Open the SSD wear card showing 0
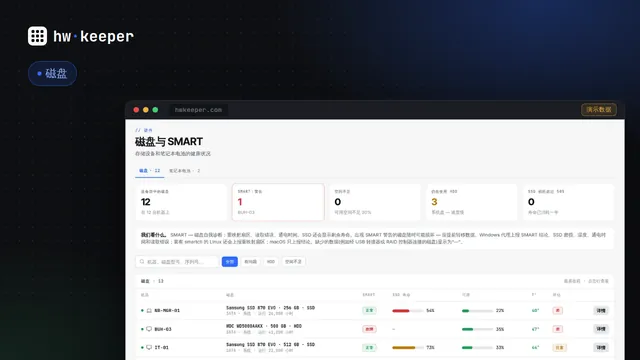 568,202
